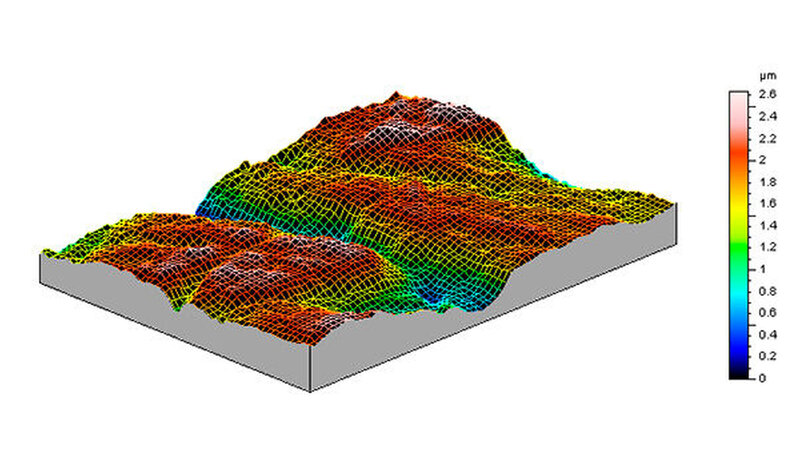Image resolution: width=800 pixels, height=451 pixels.
Task: Click the µm unit label
Action: tap(768, 76)
